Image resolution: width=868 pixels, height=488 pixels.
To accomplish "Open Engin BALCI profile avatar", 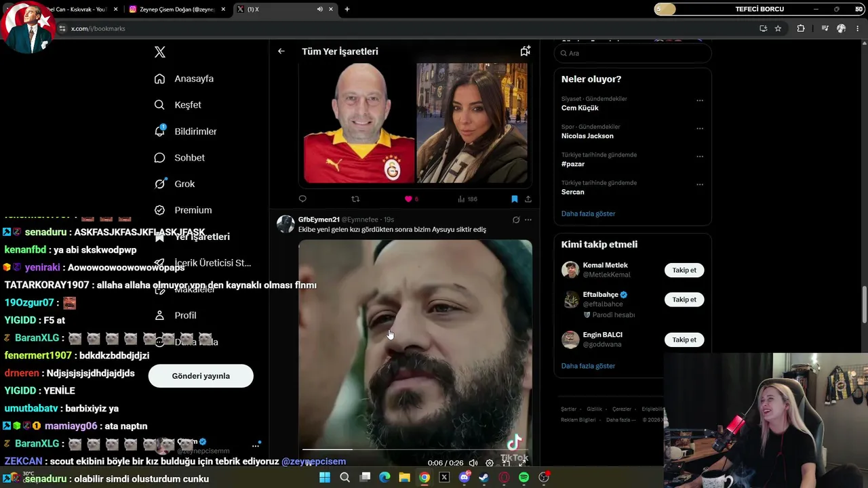I will 570,340.
